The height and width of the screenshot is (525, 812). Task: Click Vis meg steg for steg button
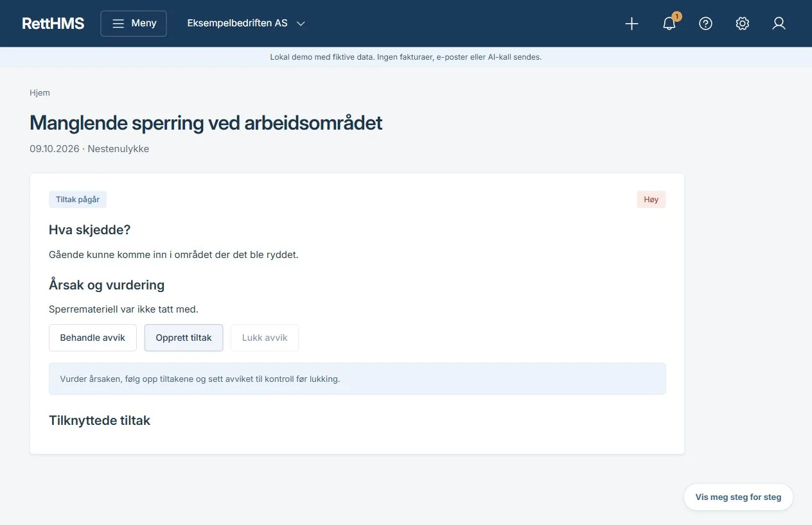(x=738, y=497)
